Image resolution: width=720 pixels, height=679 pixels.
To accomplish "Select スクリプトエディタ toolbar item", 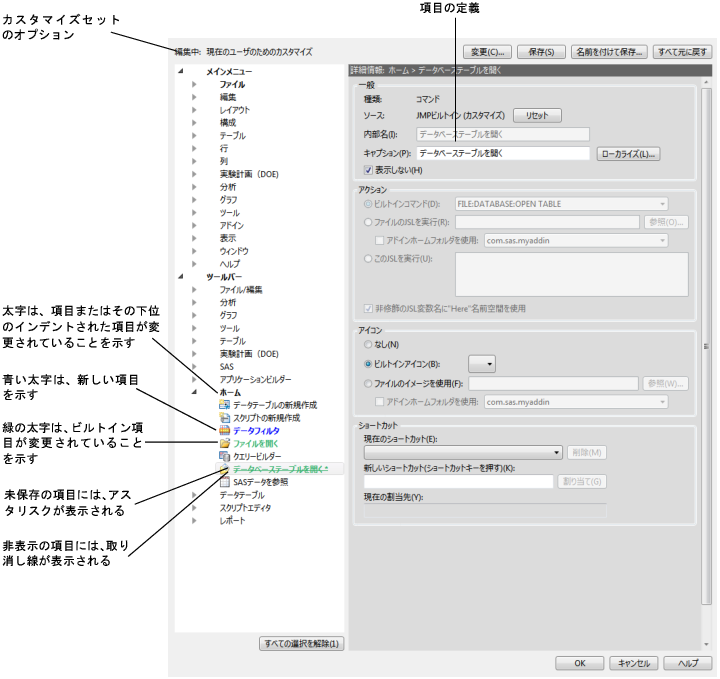I will coord(245,508).
